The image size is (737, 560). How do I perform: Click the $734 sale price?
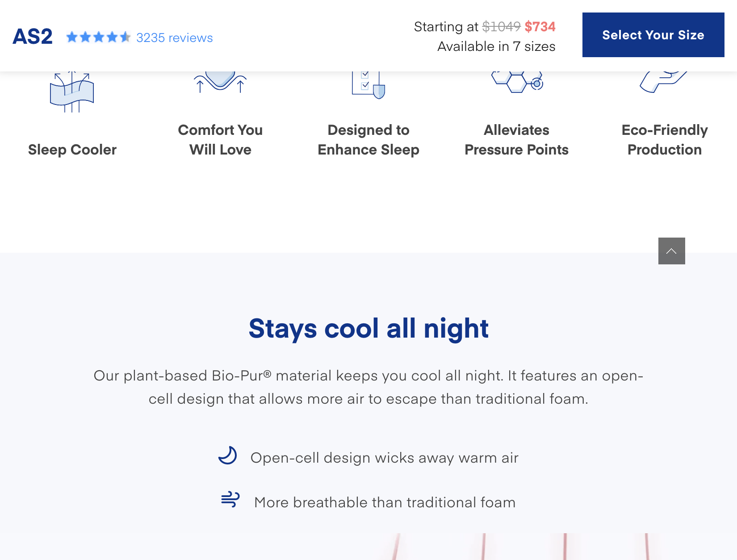pos(540,26)
